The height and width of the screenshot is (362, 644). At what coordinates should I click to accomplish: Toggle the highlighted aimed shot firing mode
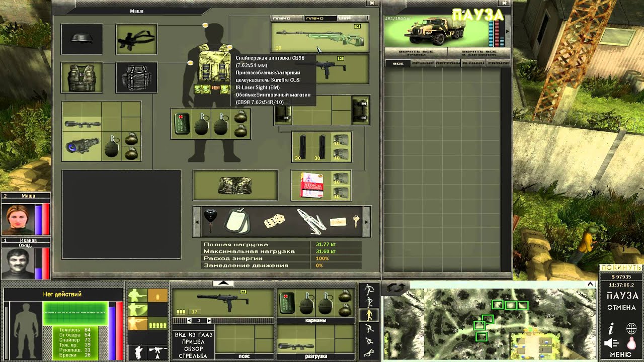(x=137, y=323)
